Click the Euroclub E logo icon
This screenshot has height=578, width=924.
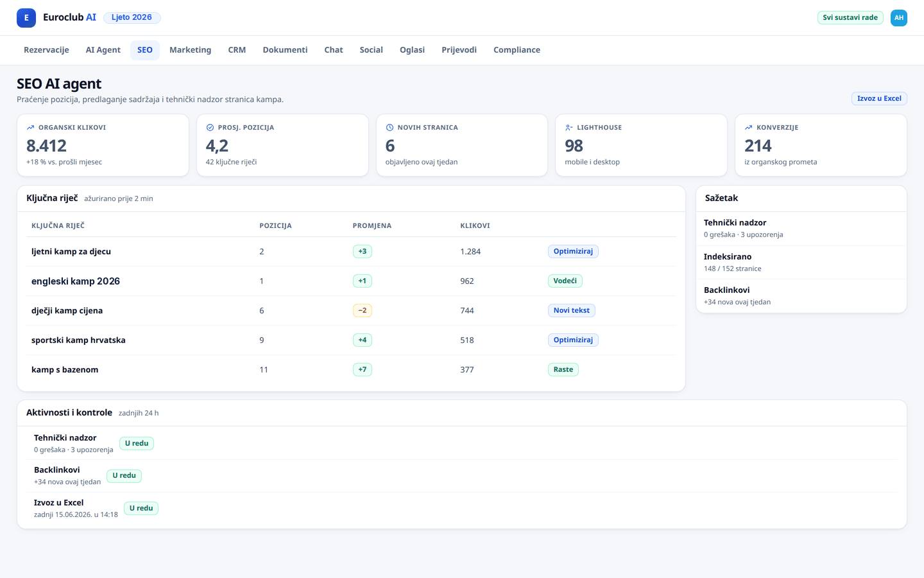tap(26, 18)
